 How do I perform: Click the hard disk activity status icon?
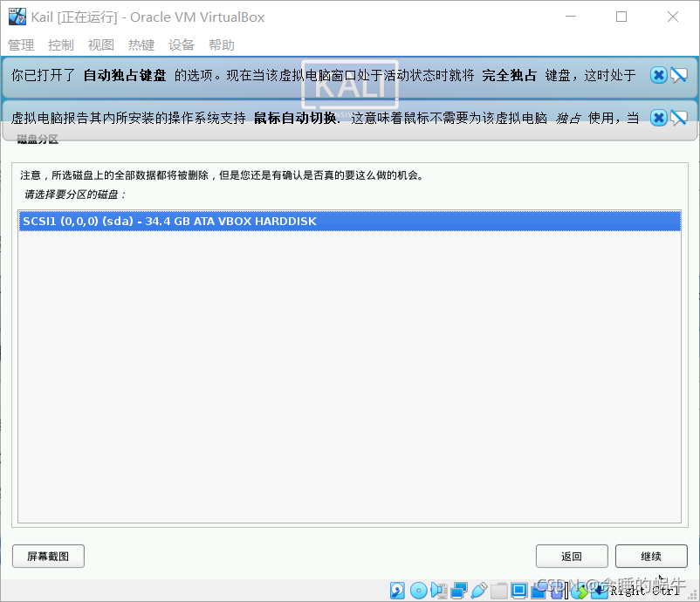click(x=397, y=591)
